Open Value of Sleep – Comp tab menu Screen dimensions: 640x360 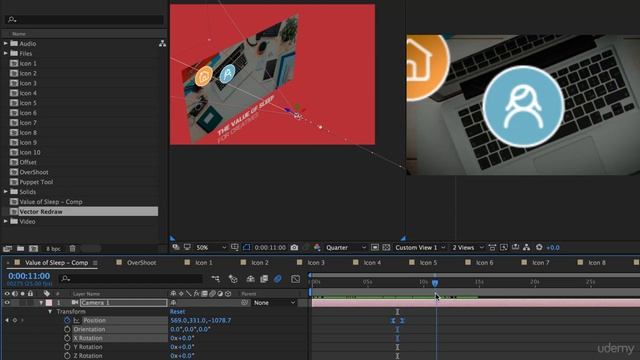[95, 263]
